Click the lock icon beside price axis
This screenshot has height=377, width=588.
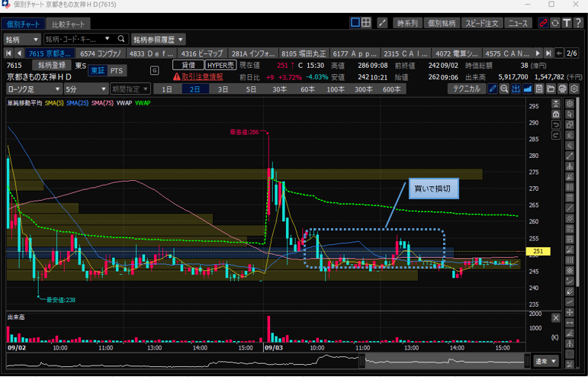click(556, 114)
